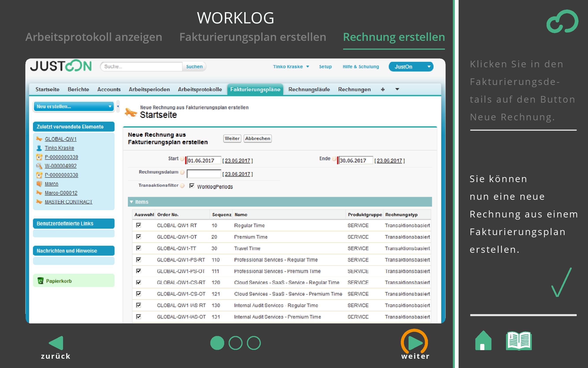Image resolution: width=588 pixels, height=368 pixels.
Task: Open the Neu erstellen dropdown
Action: 74,106
